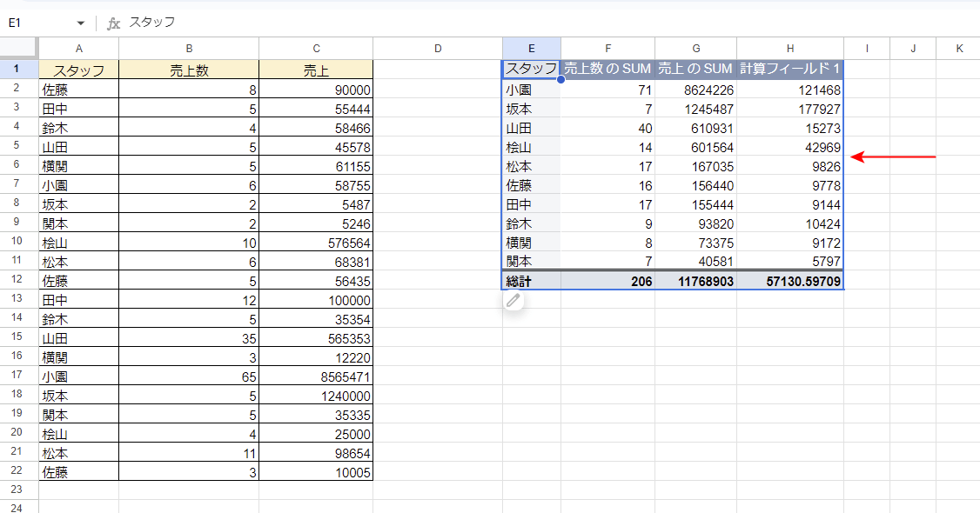The image size is (980, 513).
Task: Select the pivot header 売上 の SUM
Action: tap(695, 69)
